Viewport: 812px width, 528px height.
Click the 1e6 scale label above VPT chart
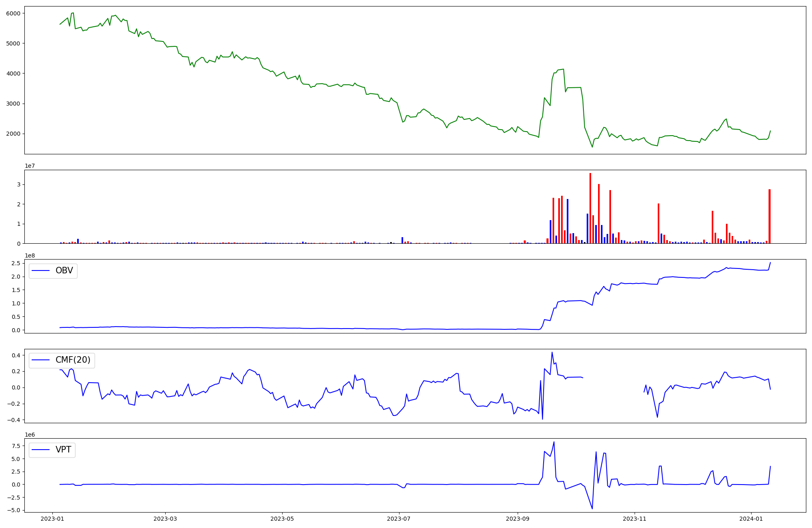coord(30,435)
